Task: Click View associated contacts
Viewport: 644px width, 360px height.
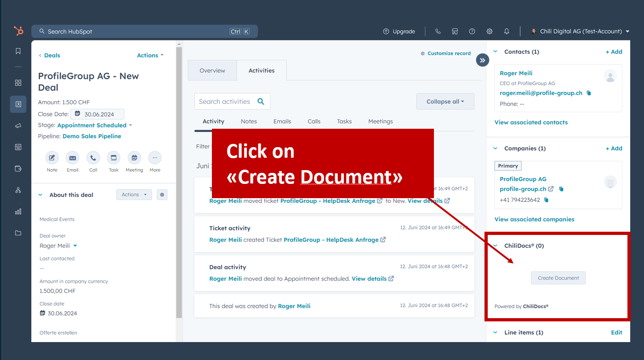Action: tap(531, 122)
